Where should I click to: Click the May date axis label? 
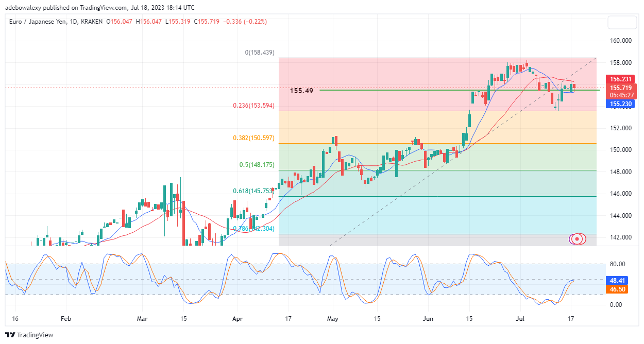click(x=332, y=319)
